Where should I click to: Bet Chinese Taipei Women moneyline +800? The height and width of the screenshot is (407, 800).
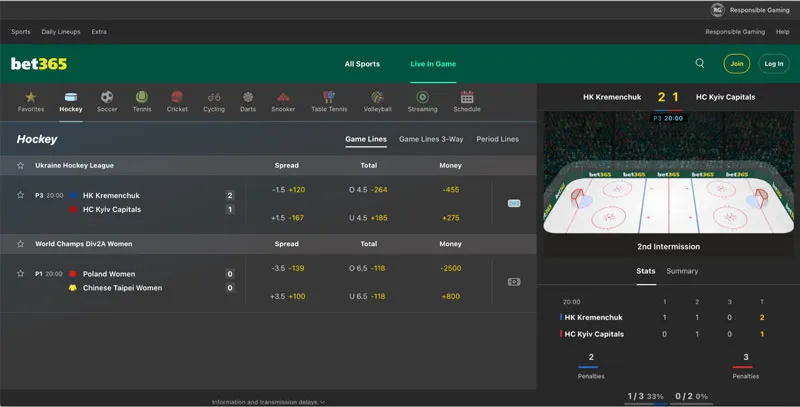pyautogui.click(x=451, y=296)
